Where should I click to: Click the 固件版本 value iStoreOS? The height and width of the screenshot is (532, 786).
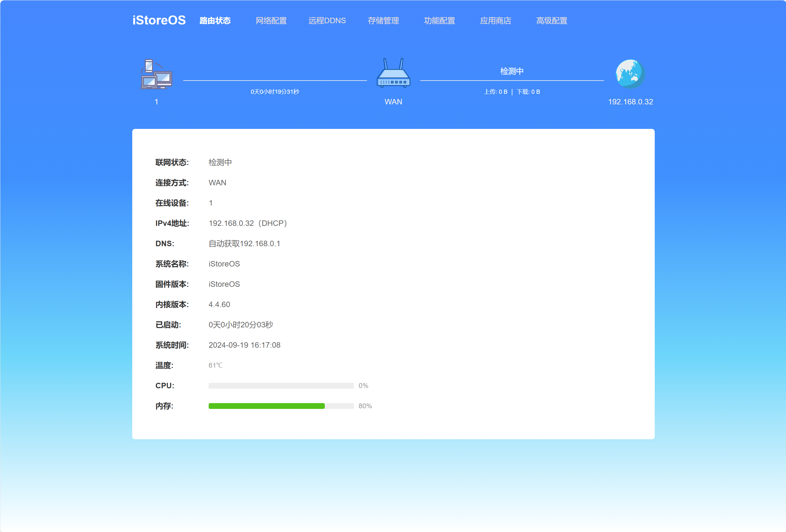point(224,284)
